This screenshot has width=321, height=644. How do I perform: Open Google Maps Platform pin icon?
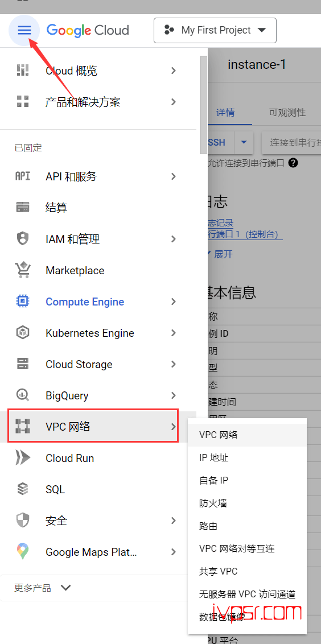(23, 552)
